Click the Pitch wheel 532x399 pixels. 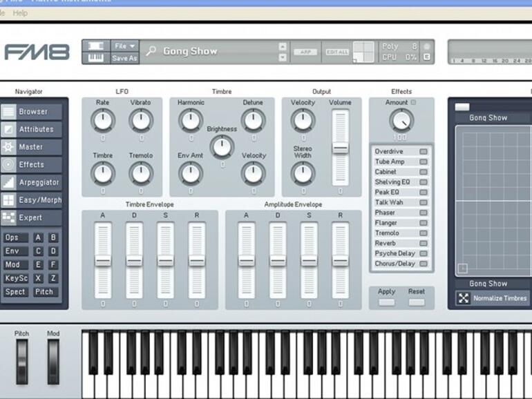point(21,362)
